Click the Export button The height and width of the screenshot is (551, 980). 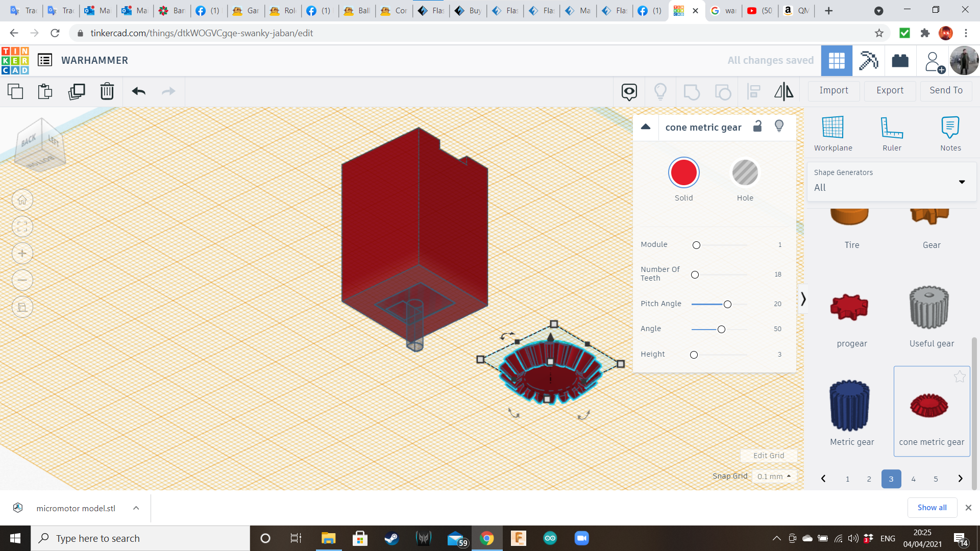click(890, 90)
